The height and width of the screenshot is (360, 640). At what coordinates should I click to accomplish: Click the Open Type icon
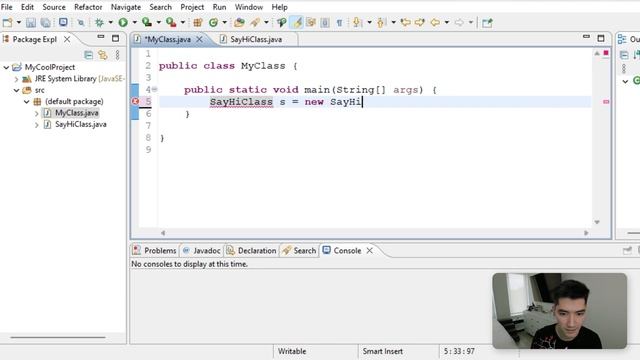[239, 22]
